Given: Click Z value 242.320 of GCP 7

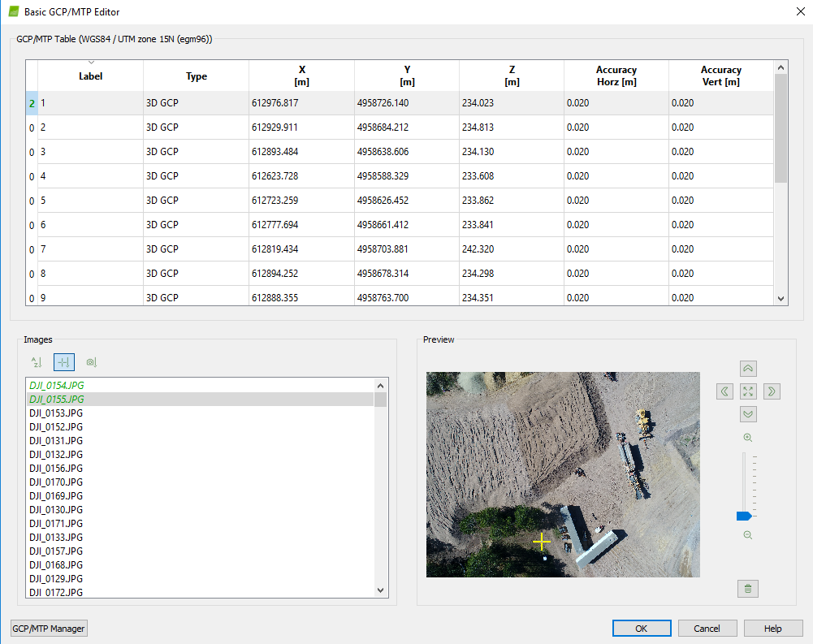Looking at the screenshot, I should (512, 249).
